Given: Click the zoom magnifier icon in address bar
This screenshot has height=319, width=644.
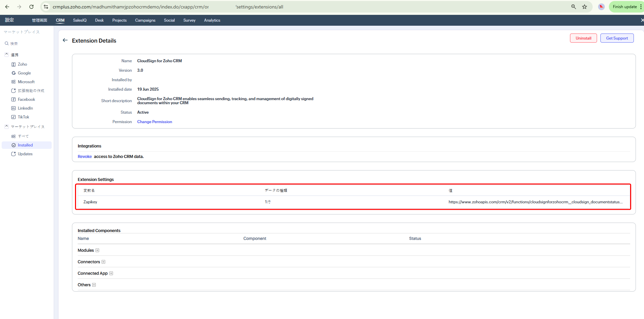Looking at the screenshot, I should (573, 7).
